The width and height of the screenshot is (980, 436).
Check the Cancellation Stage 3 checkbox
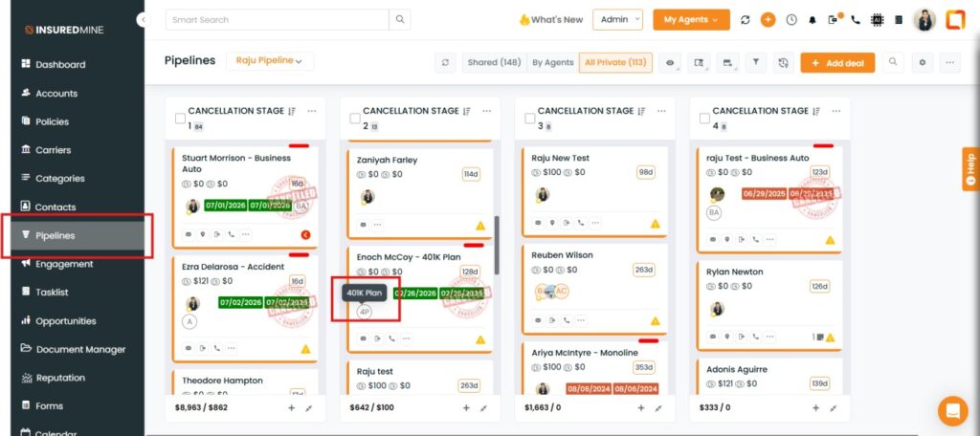(530, 118)
